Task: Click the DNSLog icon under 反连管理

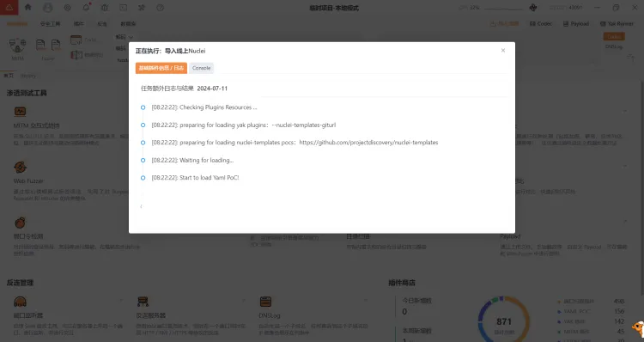Action: pos(265,302)
